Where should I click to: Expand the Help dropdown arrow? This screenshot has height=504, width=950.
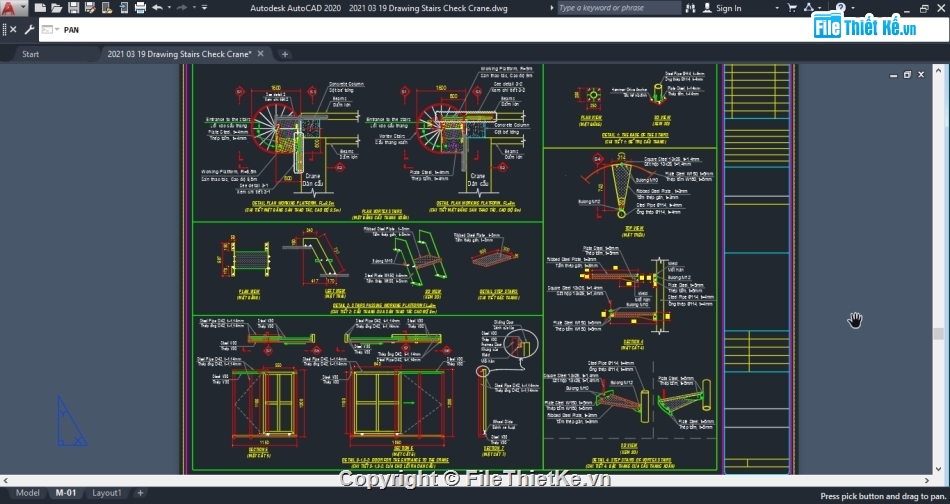point(852,8)
